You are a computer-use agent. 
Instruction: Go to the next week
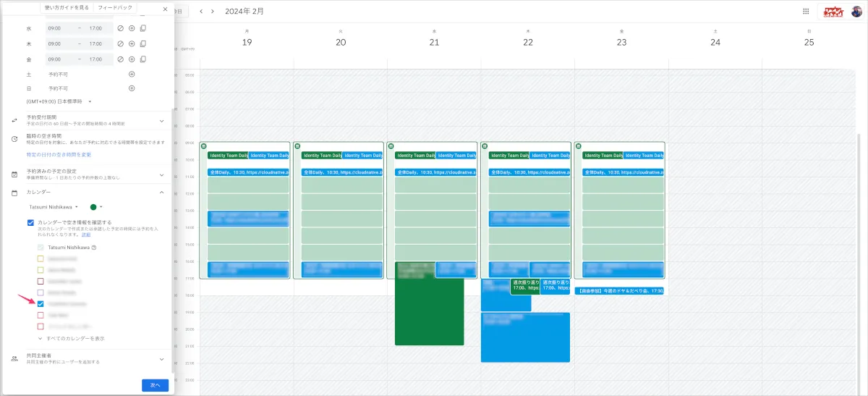tap(212, 12)
